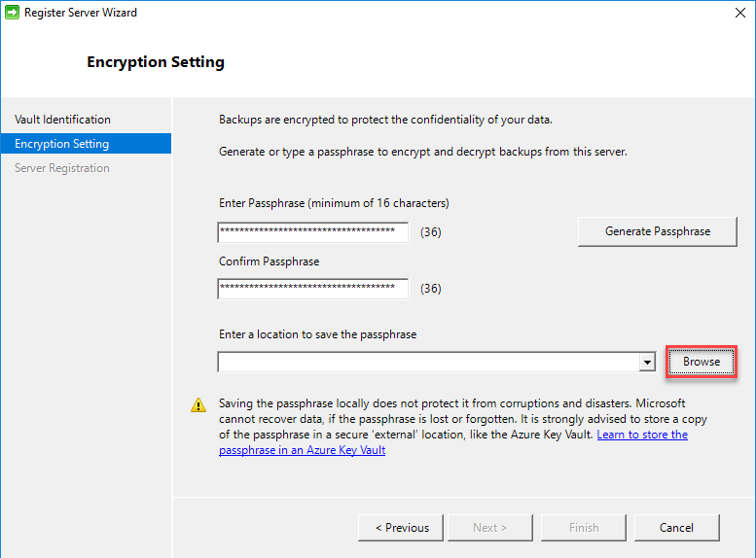Go to the Vault Identification step

62,120
